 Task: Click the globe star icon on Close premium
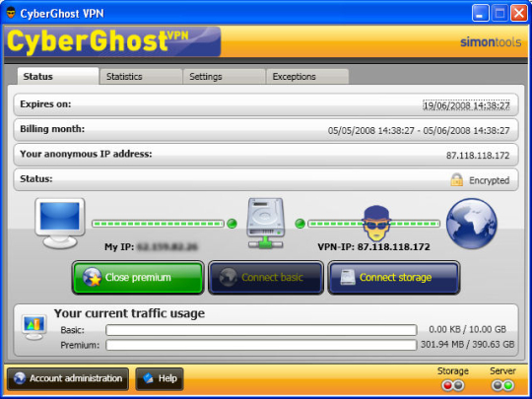pyautogui.click(x=92, y=278)
